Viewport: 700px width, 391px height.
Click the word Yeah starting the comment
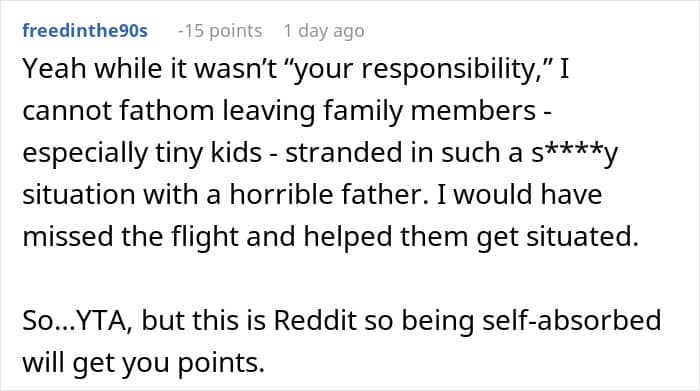[54, 69]
